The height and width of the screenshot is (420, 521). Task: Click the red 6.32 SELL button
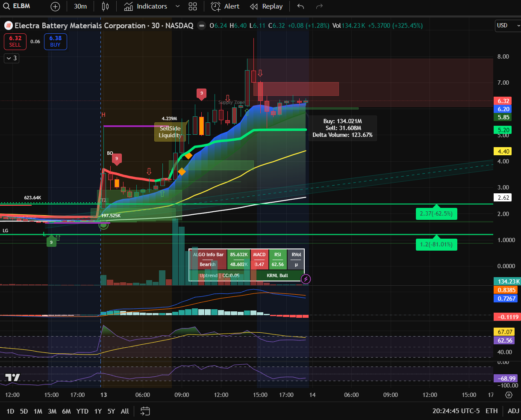(x=15, y=41)
